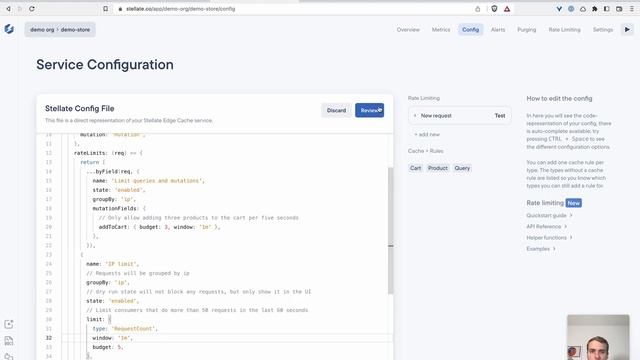Open the Settings tab

point(602,29)
